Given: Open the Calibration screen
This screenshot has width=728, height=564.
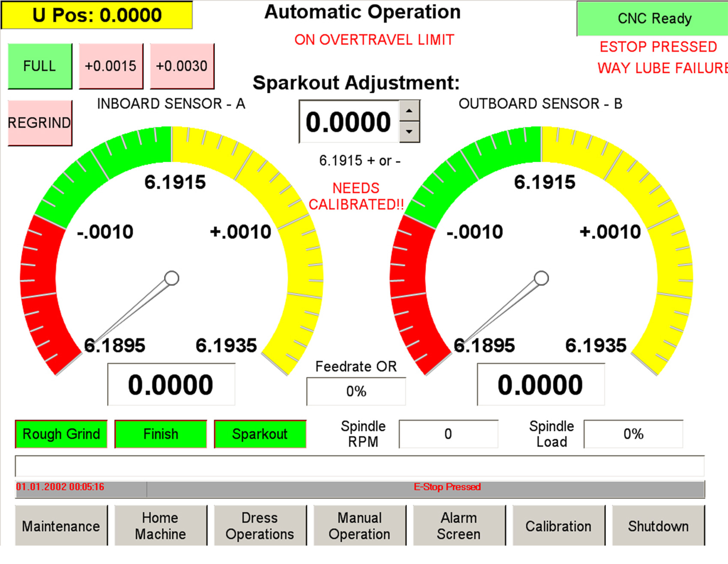Looking at the screenshot, I should point(559,525).
